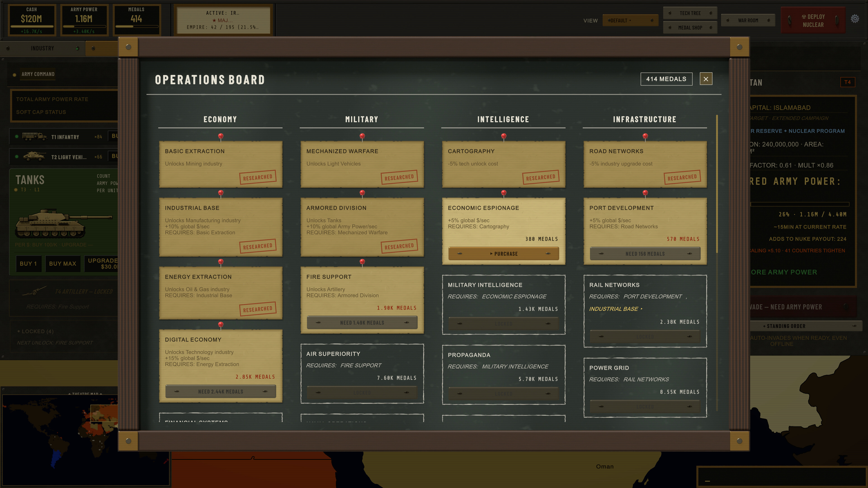Image resolution: width=868 pixels, height=488 pixels.
Task: Click the Researched stamp on Armored Division
Action: coord(399,246)
